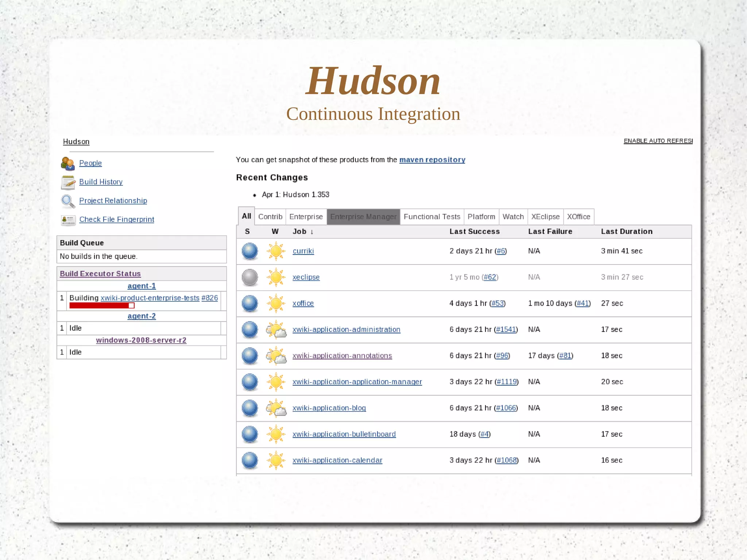Open the xoffice job
The width and height of the screenshot is (747, 560).
tap(303, 304)
